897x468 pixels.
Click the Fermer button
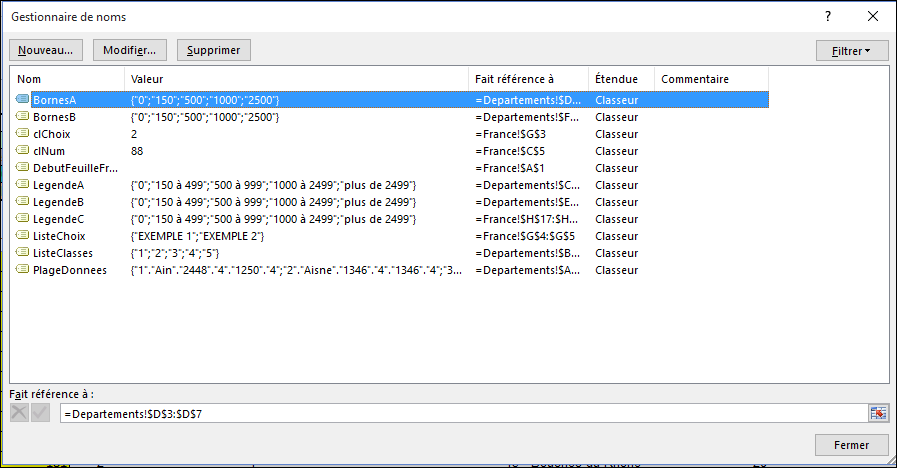(x=851, y=445)
